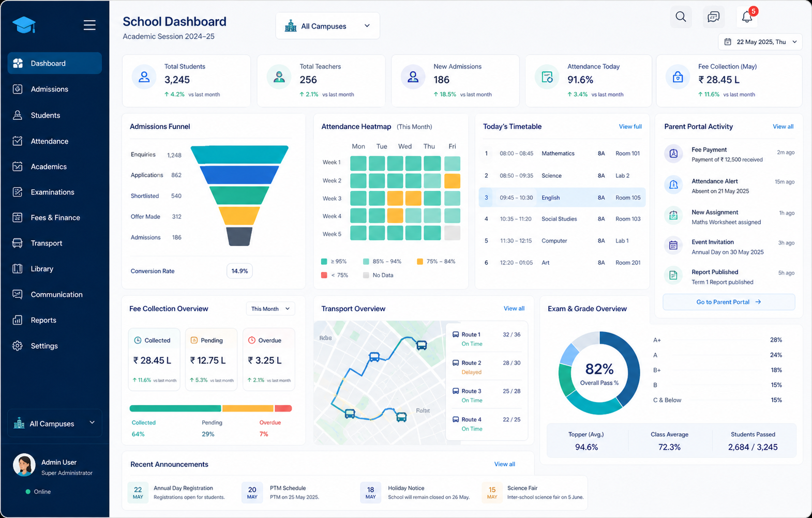Check the notification bell with 5 alerts
The width and height of the screenshot is (812, 518).
click(747, 17)
